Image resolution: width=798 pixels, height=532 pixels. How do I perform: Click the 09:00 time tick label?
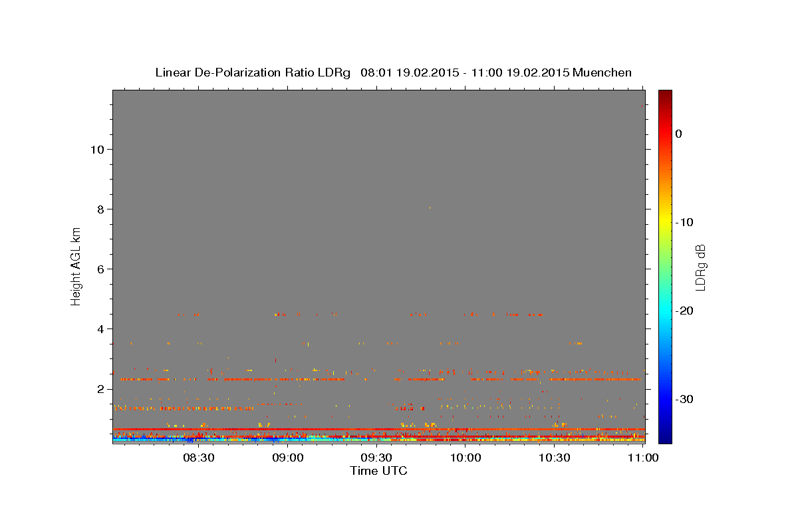coord(287,458)
